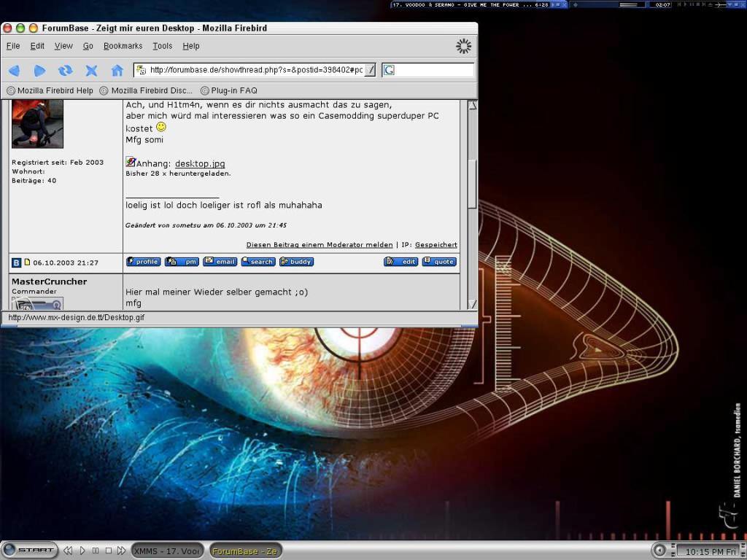This screenshot has width=747, height=560.
Task: Open the Plug-in FAQ bookmark
Action: pos(228,90)
